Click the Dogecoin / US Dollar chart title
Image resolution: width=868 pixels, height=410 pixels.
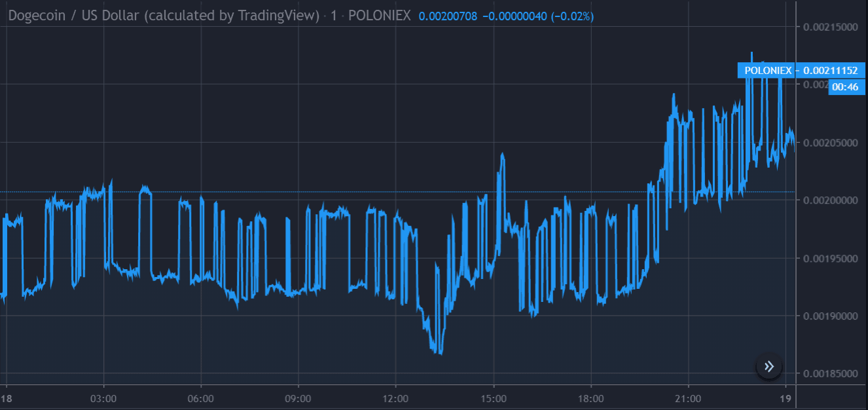point(164,16)
